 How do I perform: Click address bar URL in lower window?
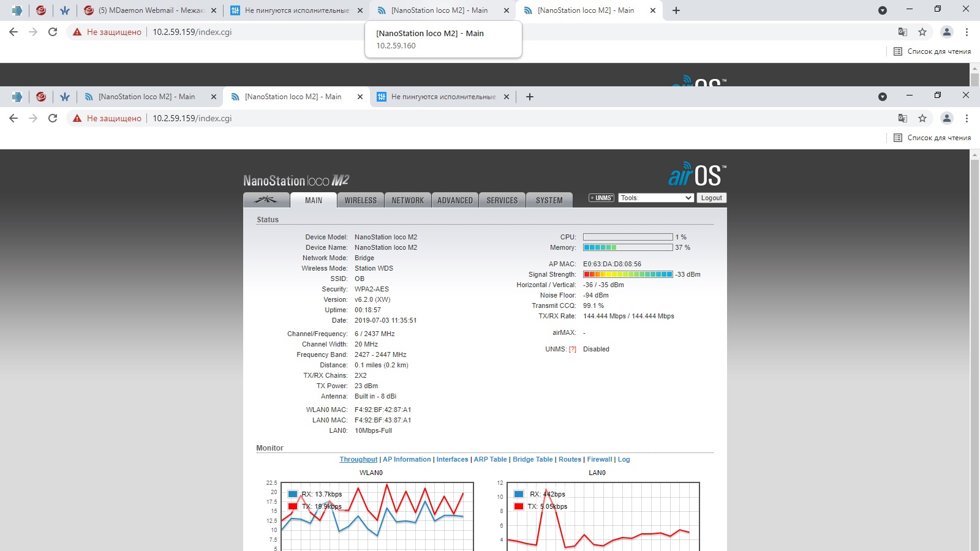192,118
